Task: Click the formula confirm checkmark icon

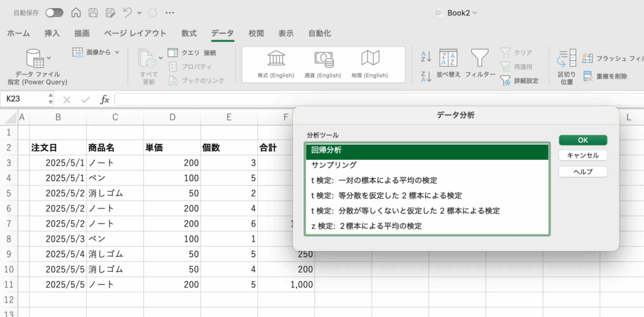Action: [86, 99]
